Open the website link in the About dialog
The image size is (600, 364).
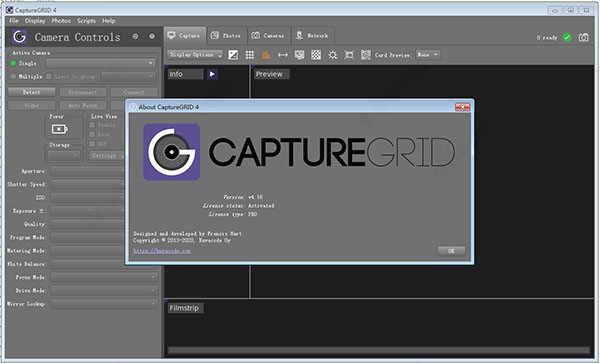coord(162,251)
